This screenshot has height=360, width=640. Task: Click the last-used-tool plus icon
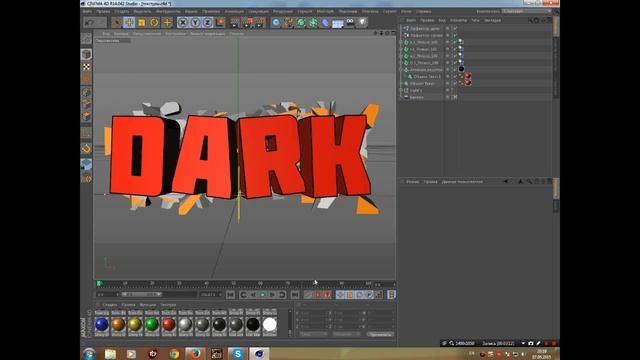click(167, 22)
